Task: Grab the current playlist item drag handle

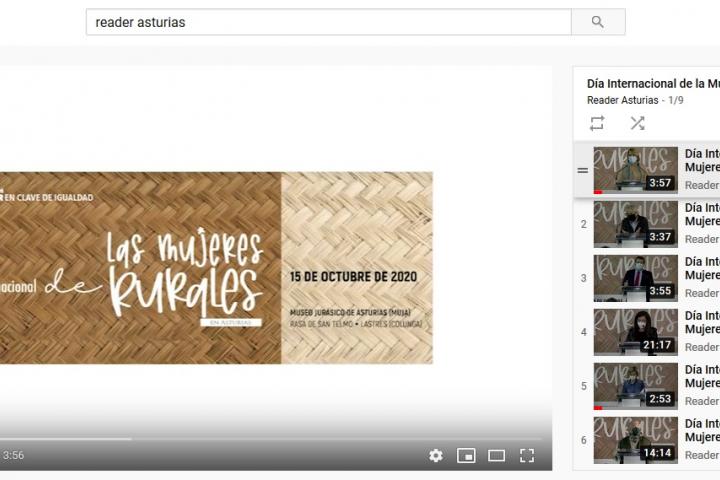Action: [x=583, y=170]
